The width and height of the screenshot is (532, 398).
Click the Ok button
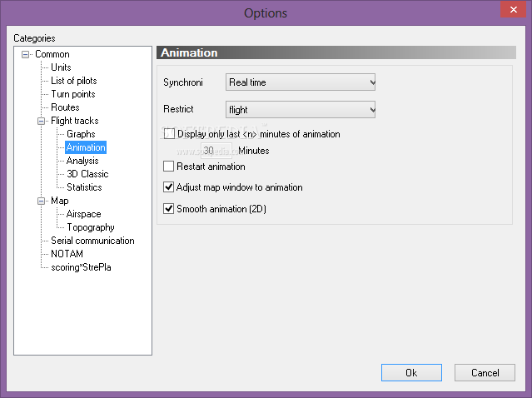click(411, 372)
